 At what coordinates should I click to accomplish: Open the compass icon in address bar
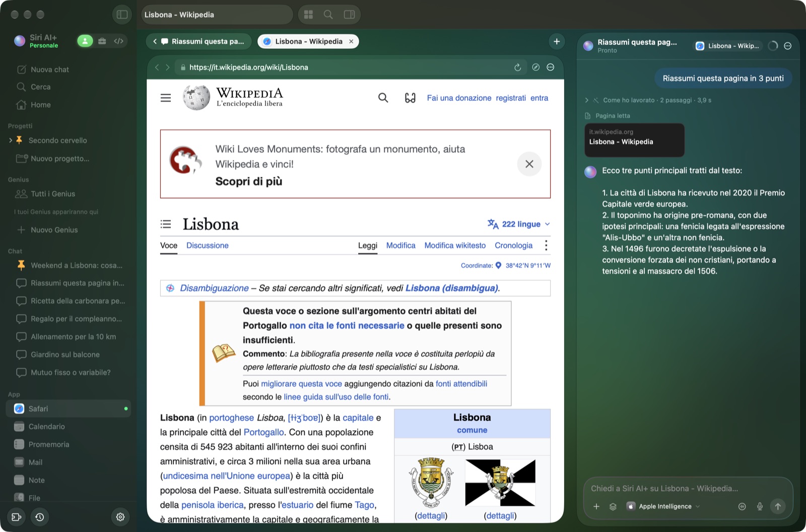pyautogui.click(x=536, y=67)
